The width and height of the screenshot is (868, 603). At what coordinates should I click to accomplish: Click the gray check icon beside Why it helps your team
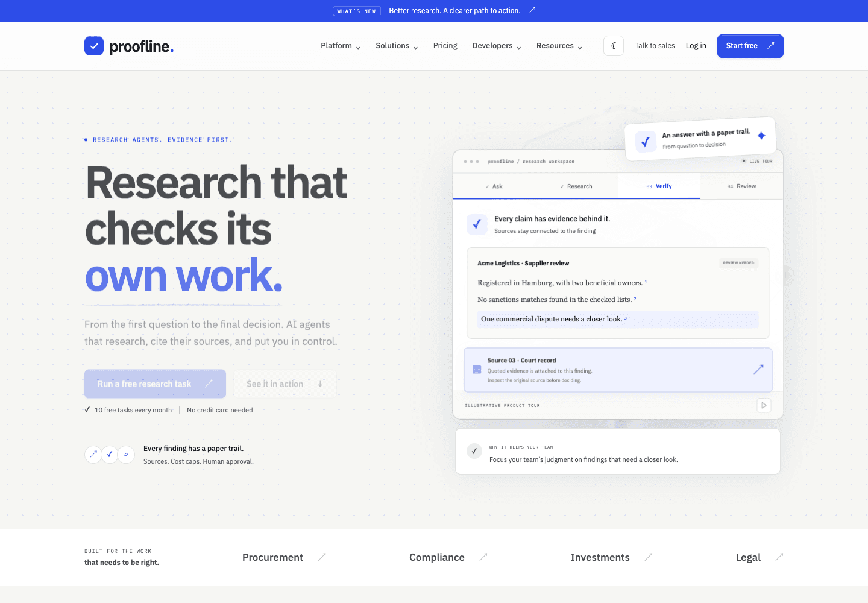(474, 451)
